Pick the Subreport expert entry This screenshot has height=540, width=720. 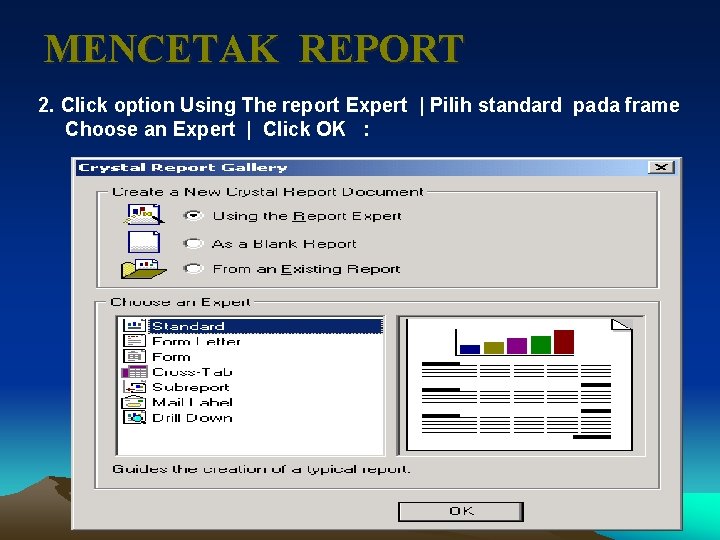191,387
